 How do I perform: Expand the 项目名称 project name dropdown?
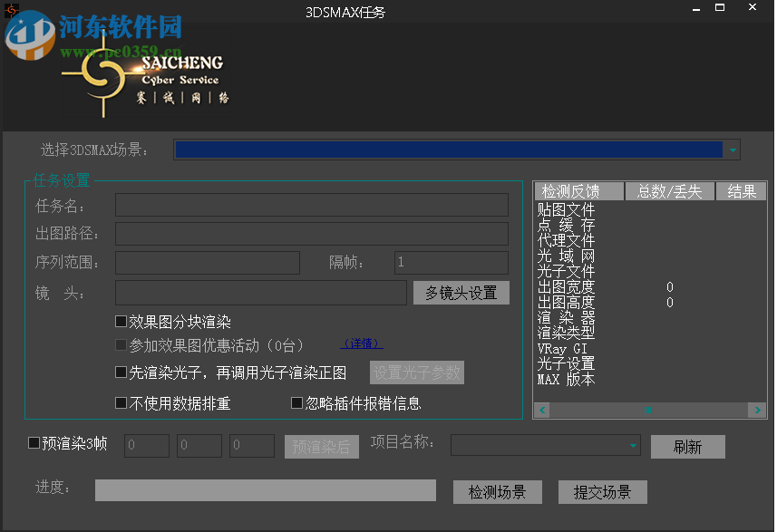pos(632,445)
